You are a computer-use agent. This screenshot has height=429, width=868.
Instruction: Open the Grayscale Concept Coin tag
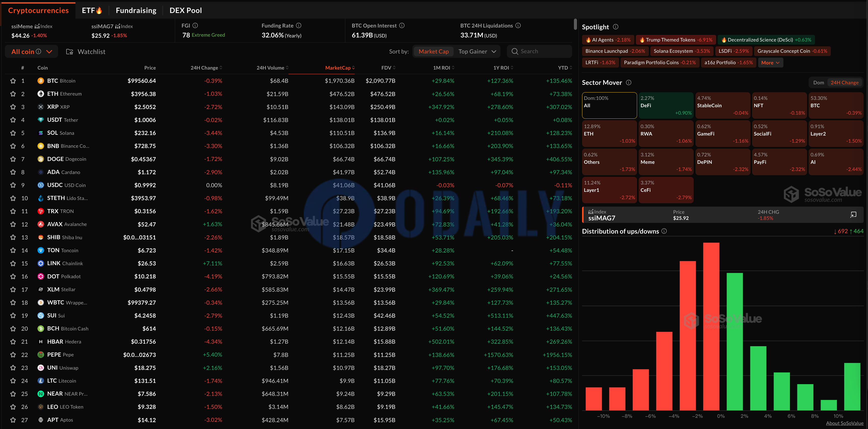792,51
